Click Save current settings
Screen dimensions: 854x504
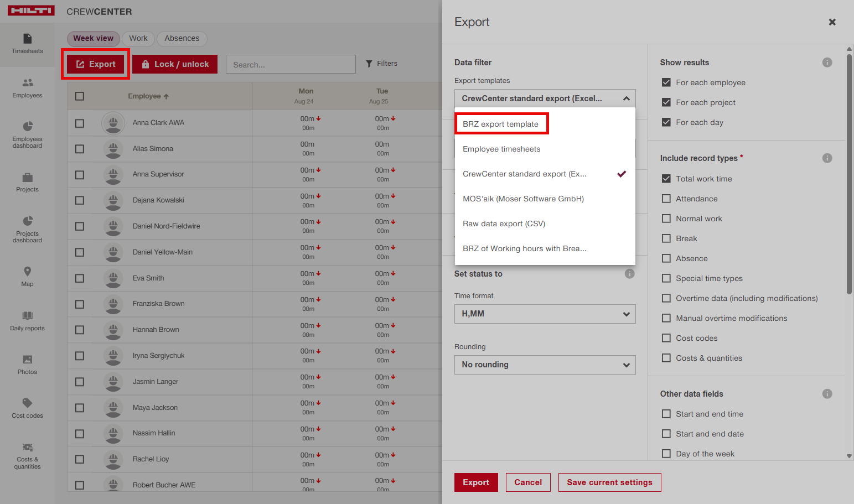click(609, 482)
